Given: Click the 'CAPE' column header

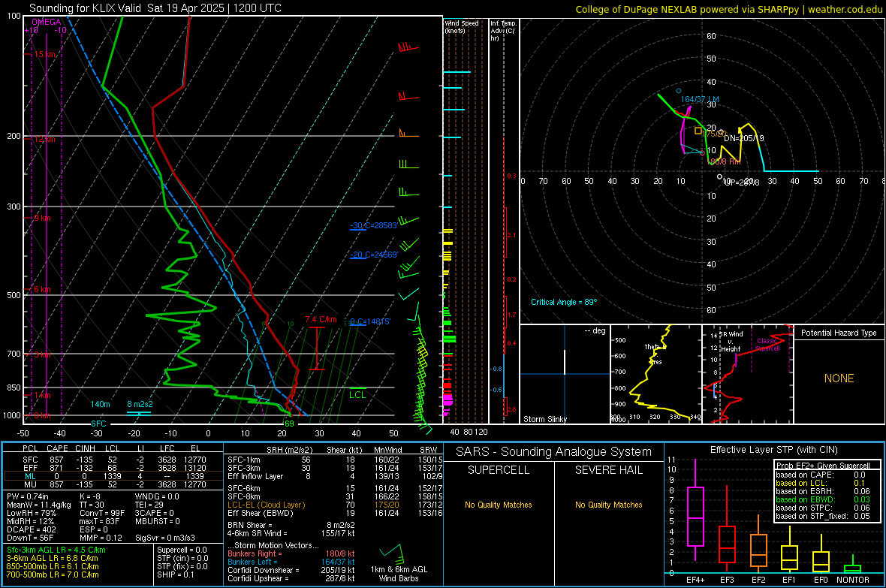Looking at the screenshot, I should [57, 448].
